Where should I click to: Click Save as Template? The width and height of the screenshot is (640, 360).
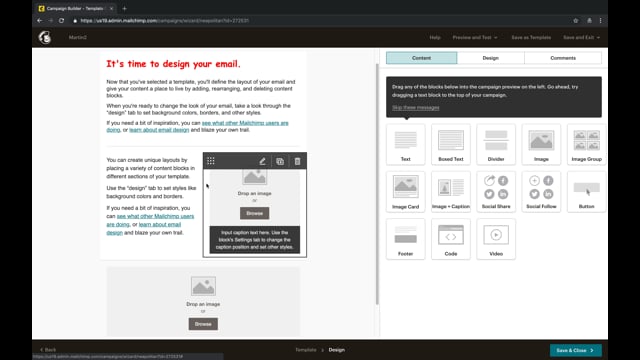point(531,37)
